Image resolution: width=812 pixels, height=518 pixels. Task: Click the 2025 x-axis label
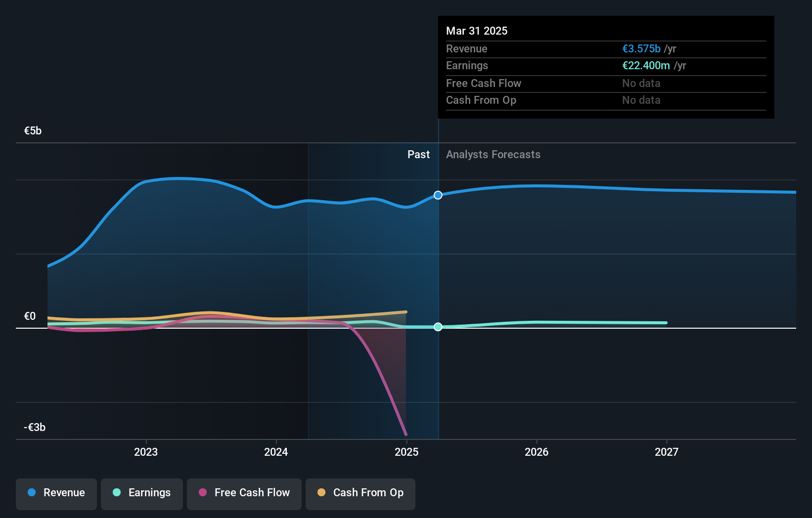(406, 452)
